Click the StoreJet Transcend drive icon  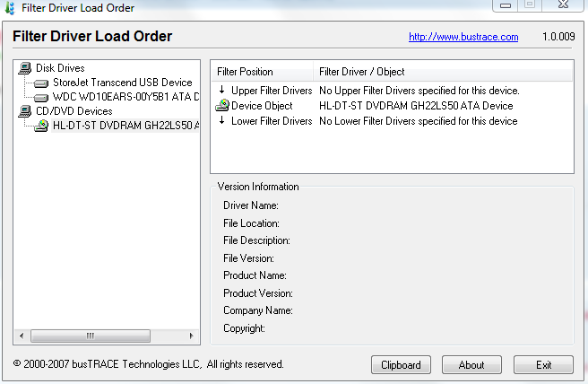(41, 83)
